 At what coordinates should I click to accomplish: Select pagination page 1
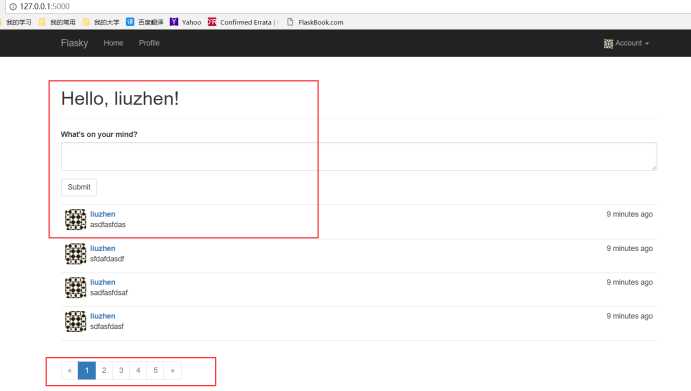coord(87,370)
